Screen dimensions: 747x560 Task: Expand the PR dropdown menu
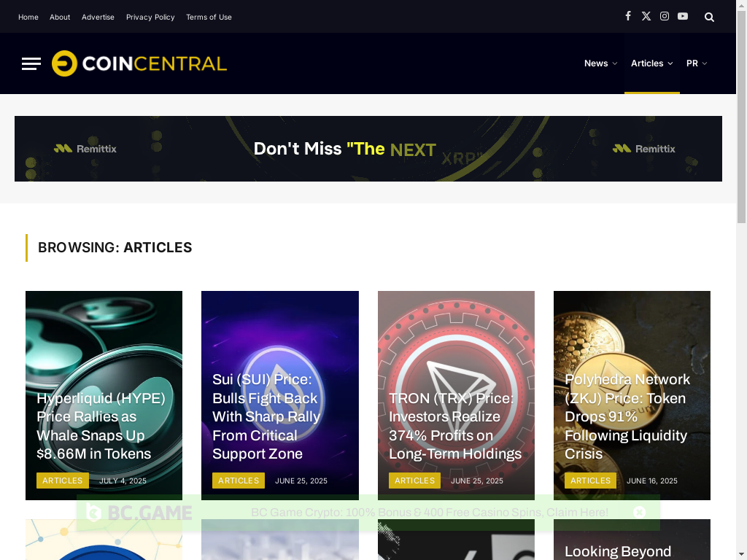coord(697,63)
